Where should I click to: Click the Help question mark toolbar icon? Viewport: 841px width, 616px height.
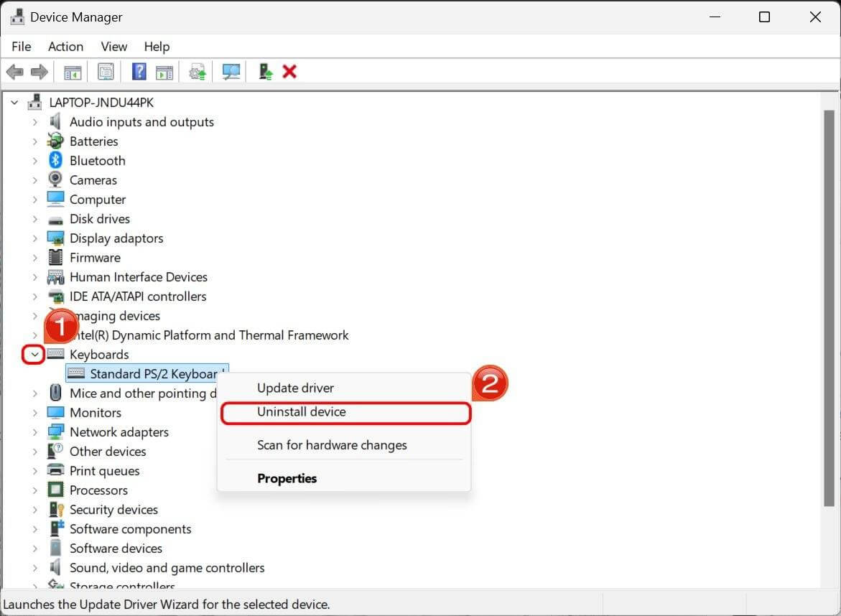[138, 71]
